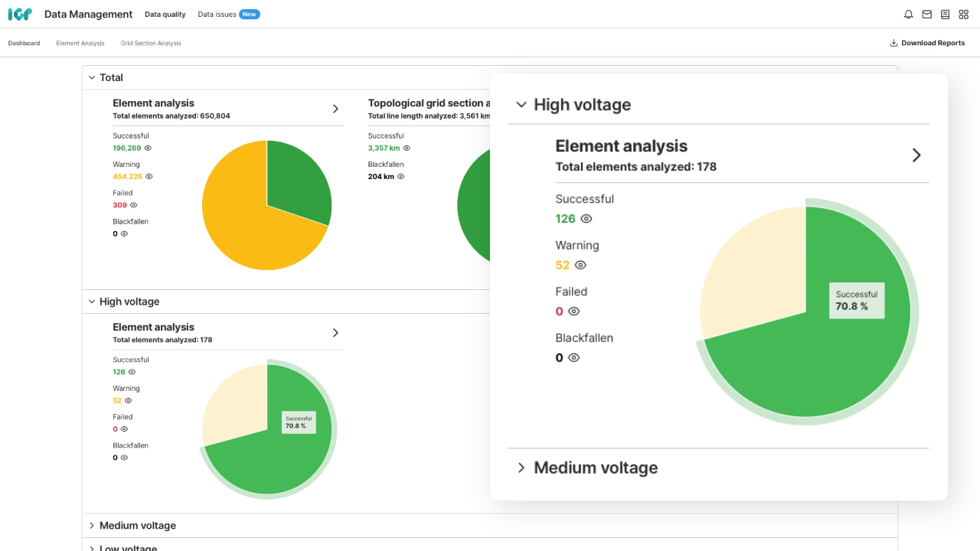Click the download icon beside Download Reports
The height and width of the screenshot is (551, 980).
(x=893, y=44)
